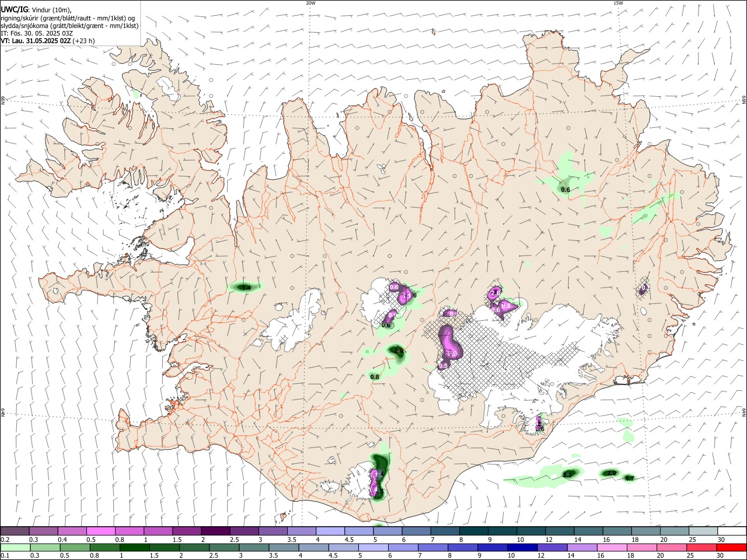
Task: Click the 'UWC/IG: Vindur (10m),' title line
Action: pos(36,10)
